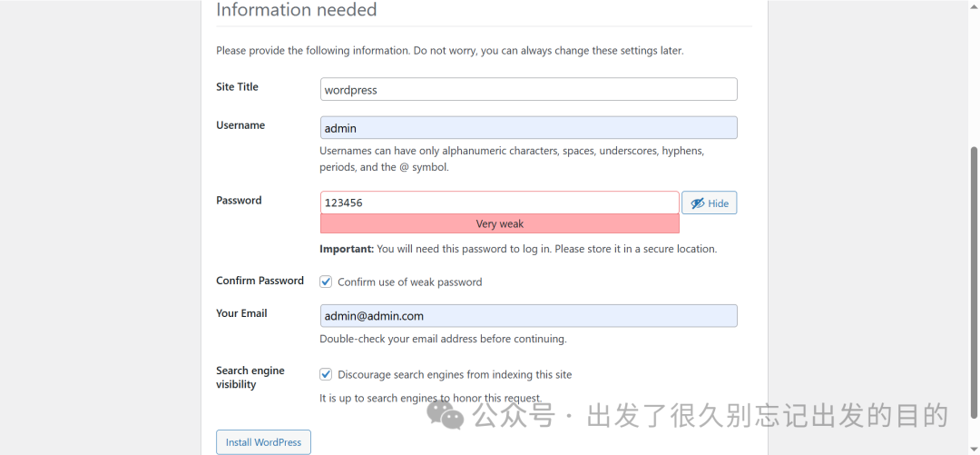Click the Discourage search engines from indexing text
This screenshot has height=455, width=980.
click(x=455, y=374)
